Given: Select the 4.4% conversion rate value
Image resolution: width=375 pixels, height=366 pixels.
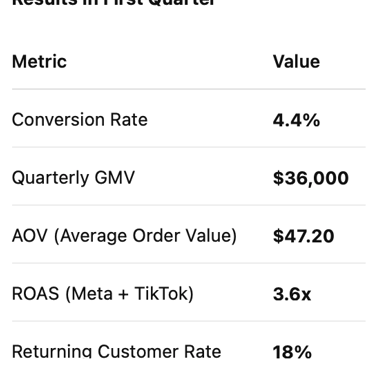Looking at the screenshot, I should 296,120.
